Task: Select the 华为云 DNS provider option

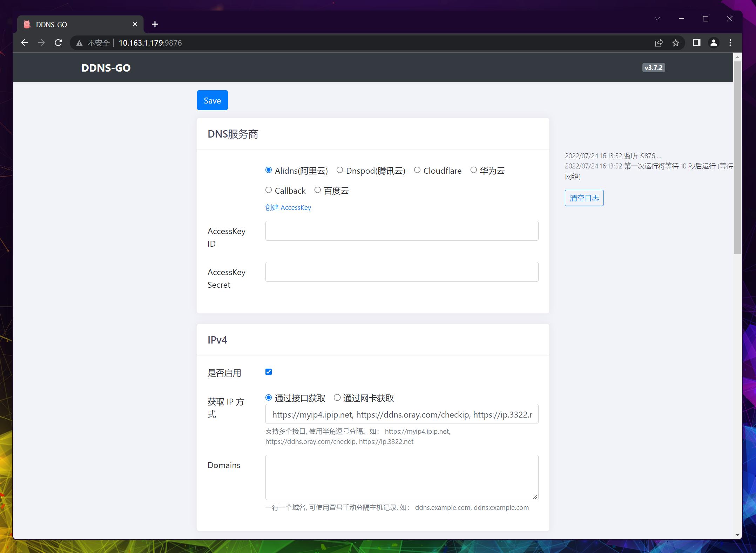Action: (474, 170)
